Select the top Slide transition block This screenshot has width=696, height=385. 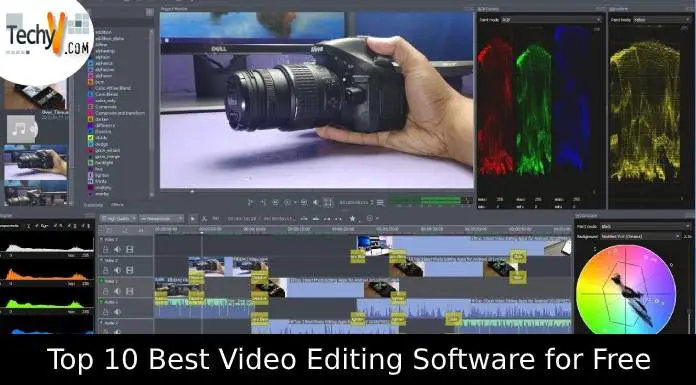pos(518,256)
